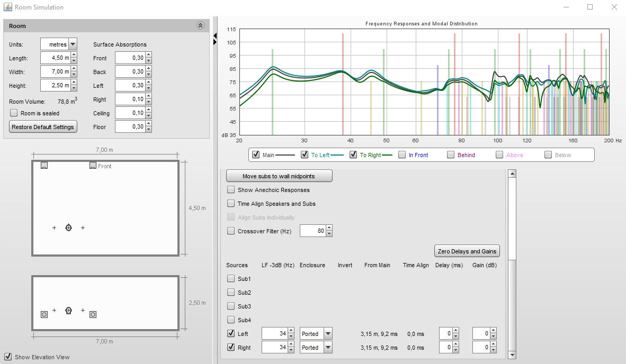Enable the Behind response trace
Image resolution: width=626 pixels, height=364 pixels.
click(451, 154)
